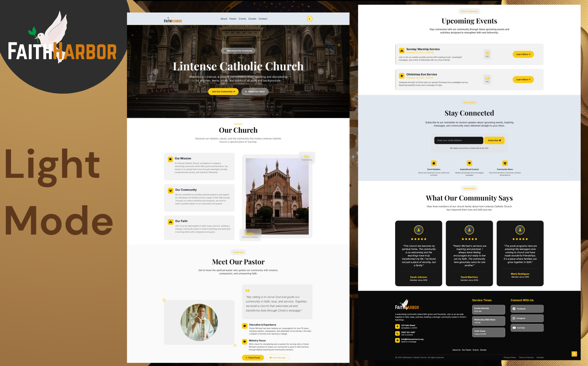Click the Join Our Community button
This screenshot has height=366, width=588.
click(223, 91)
